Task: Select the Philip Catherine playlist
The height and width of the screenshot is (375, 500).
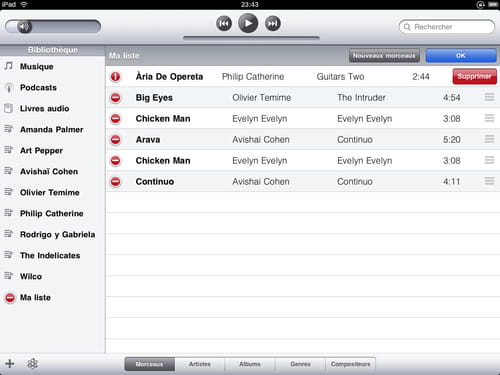Action: coord(52,214)
